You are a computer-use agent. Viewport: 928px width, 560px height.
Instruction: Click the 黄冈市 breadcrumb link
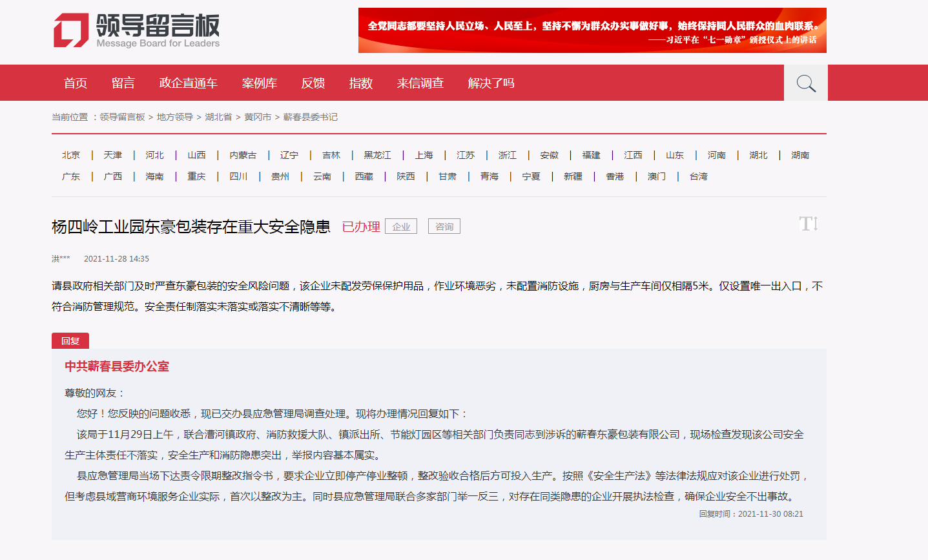pyautogui.click(x=258, y=117)
